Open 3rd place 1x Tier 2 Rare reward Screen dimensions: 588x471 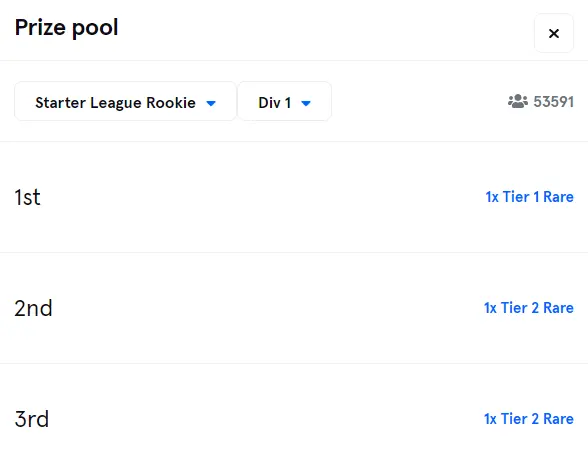tap(529, 419)
